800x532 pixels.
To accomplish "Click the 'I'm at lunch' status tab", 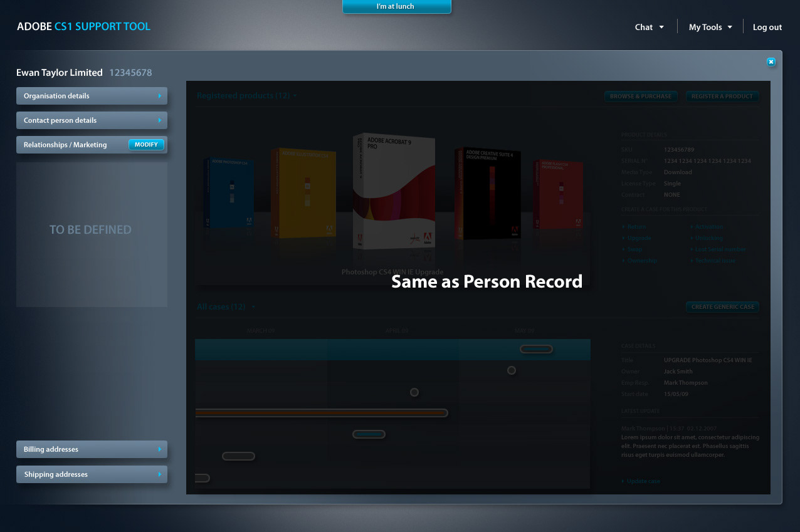I will click(x=396, y=6).
